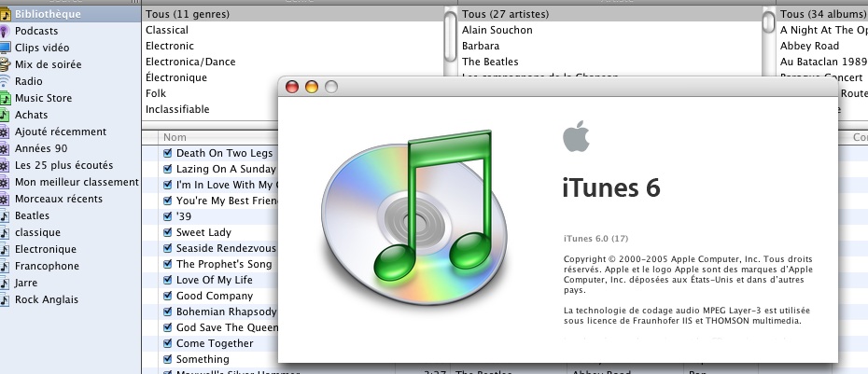Toggle God Save The Queen checkbox

(x=168, y=327)
